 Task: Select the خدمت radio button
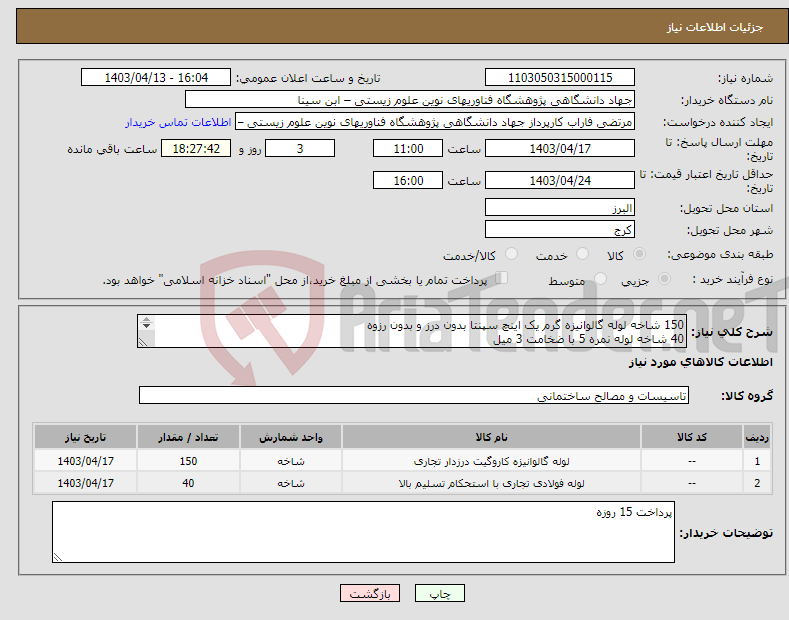coord(582,254)
